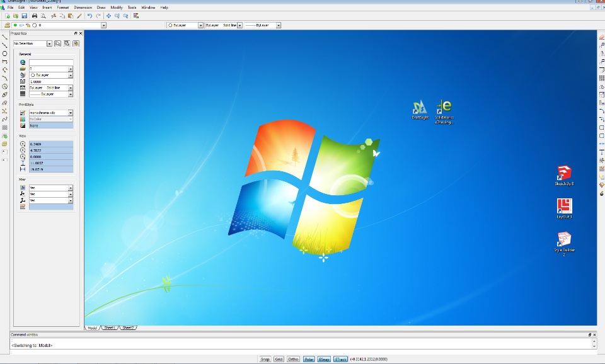Image resolution: width=605 pixels, height=364 pixels.
Task: Select the Explode bomb tool
Action: (601, 193)
